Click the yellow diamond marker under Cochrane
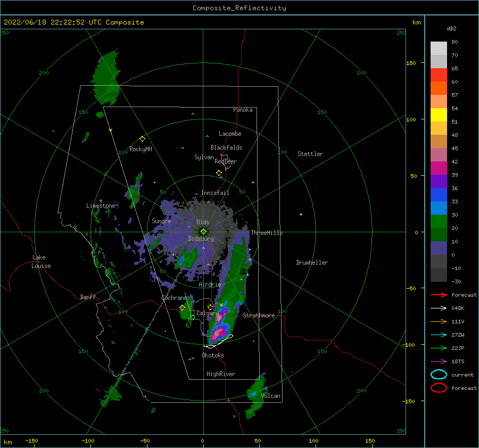The image size is (479, 448). [182, 307]
